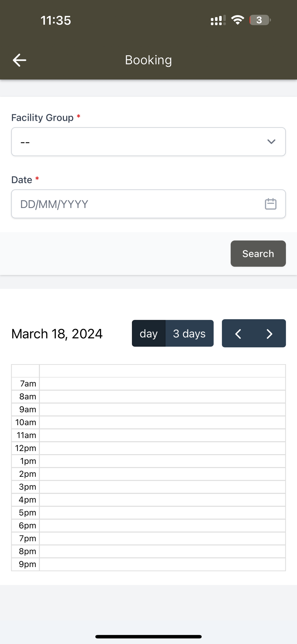297x644 pixels.
Task: Select the 12pm time slot row
Action: coord(162,448)
